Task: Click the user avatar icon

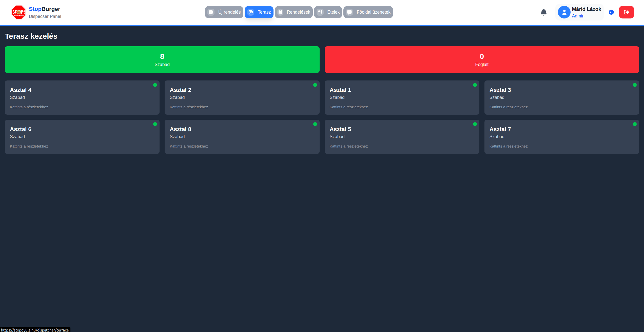Action: [564, 12]
